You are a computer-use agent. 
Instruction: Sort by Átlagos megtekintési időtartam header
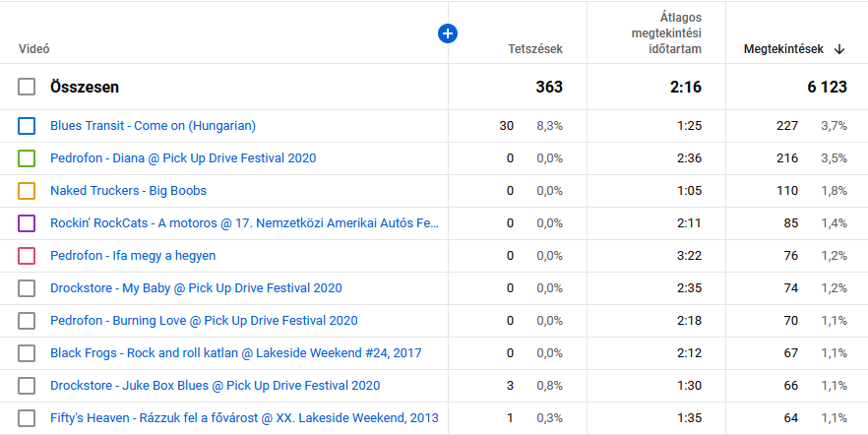pos(665,33)
